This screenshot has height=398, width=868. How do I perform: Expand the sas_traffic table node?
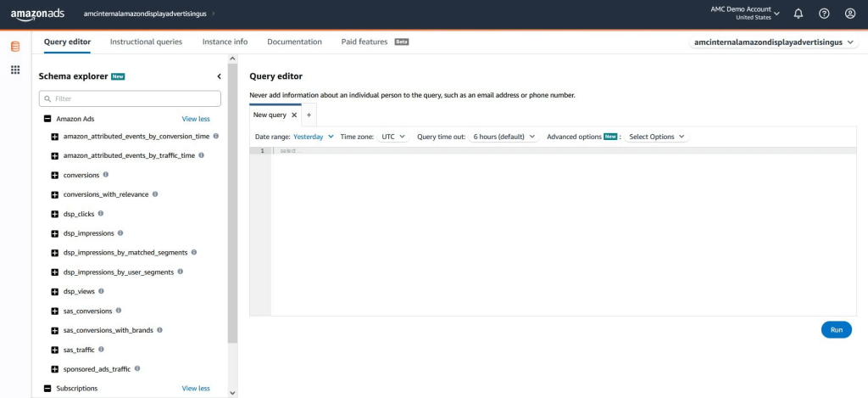point(55,350)
